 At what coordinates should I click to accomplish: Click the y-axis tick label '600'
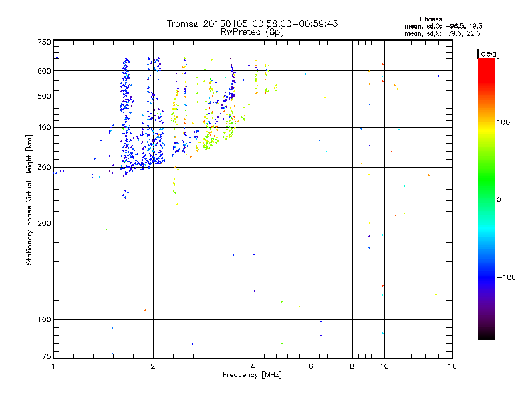pyautogui.click(x=44, y=71)
